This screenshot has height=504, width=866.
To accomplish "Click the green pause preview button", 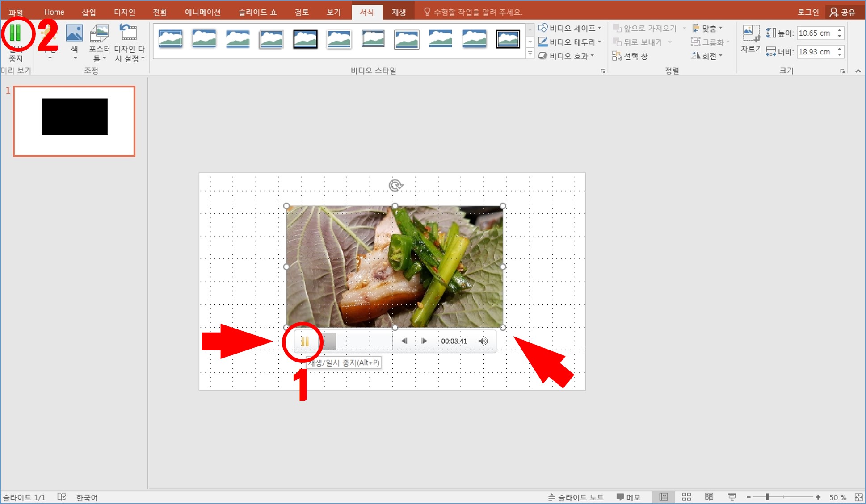I will (x=15, y=33).
